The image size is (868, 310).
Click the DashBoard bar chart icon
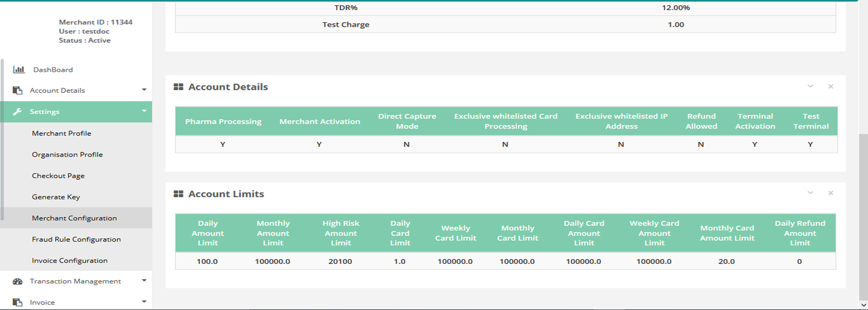(19, 70)
